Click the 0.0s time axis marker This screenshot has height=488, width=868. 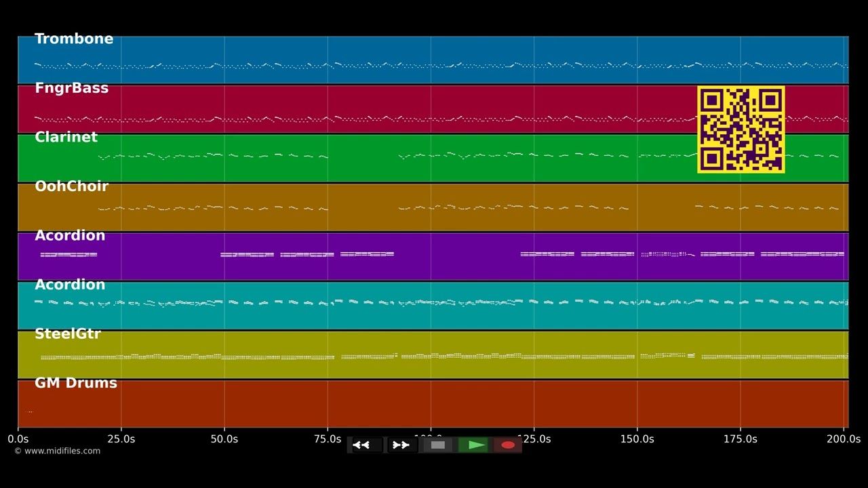18,439
